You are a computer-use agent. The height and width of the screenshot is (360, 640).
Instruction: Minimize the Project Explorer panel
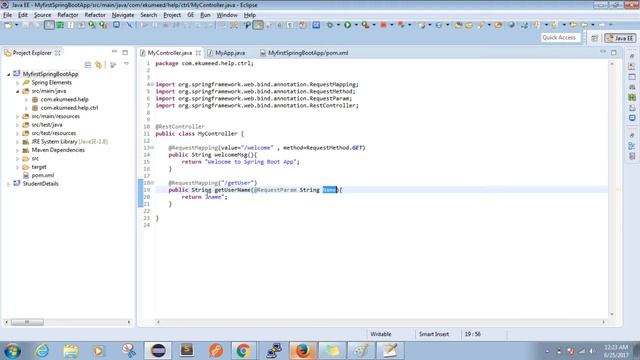(114, 52)
